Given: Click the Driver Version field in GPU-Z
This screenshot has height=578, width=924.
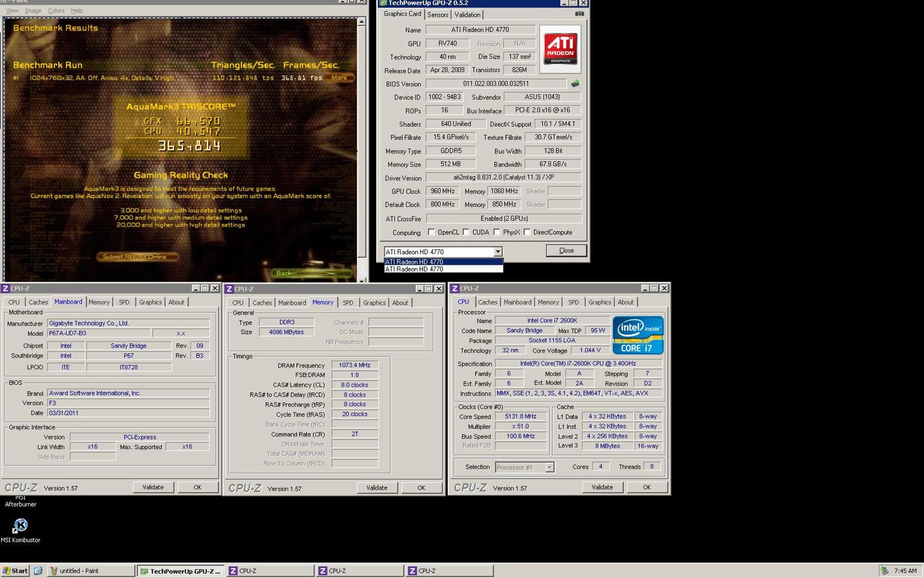Looking at the screenshot, I should coord(504,178).
